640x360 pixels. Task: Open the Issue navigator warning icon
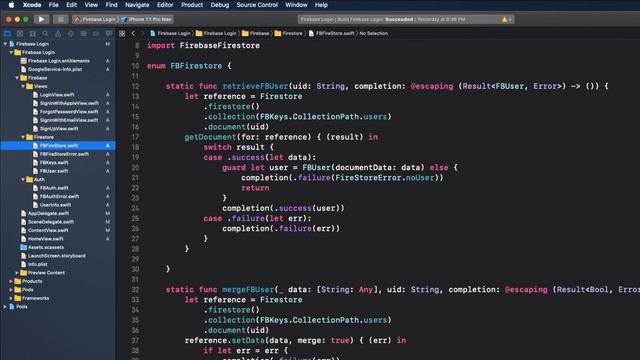(58, 33)
